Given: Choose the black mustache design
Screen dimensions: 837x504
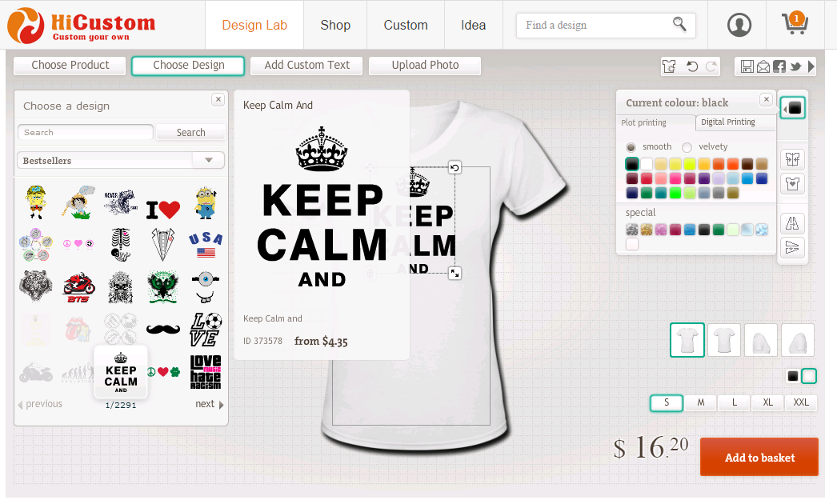Looking at the screenshot, I should pos(162,329).
